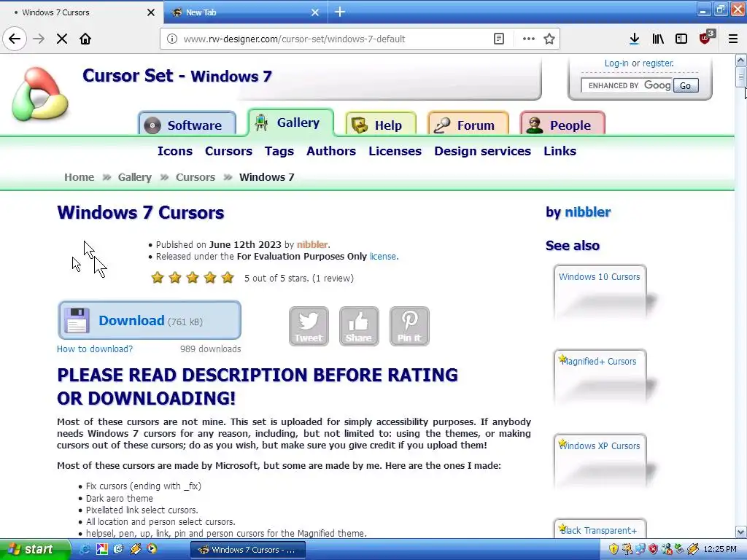This screenshot has width=747, height=560.
Task: Toggle the sidebar icon in toolbar
Action: pyautogui.click(x=681, y=39)
